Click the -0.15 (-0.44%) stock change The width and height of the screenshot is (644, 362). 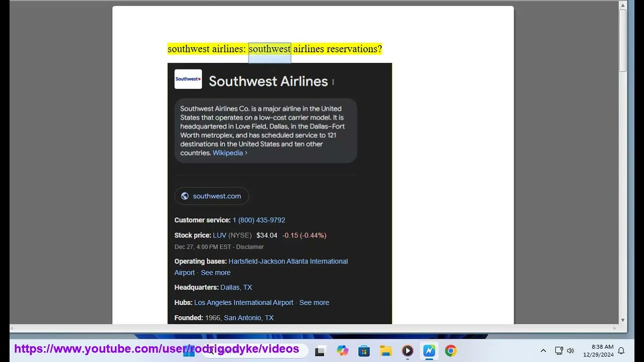tap(304, 235)
